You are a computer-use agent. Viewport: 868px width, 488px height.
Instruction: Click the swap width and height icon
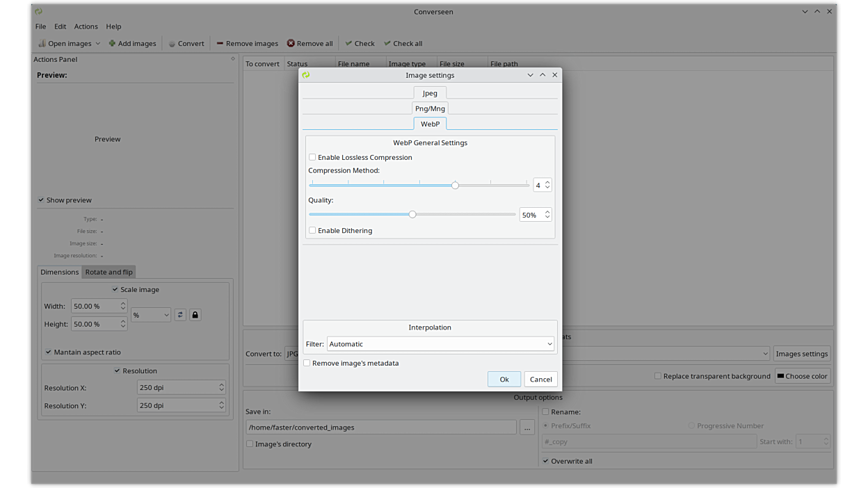coord(180,315)
